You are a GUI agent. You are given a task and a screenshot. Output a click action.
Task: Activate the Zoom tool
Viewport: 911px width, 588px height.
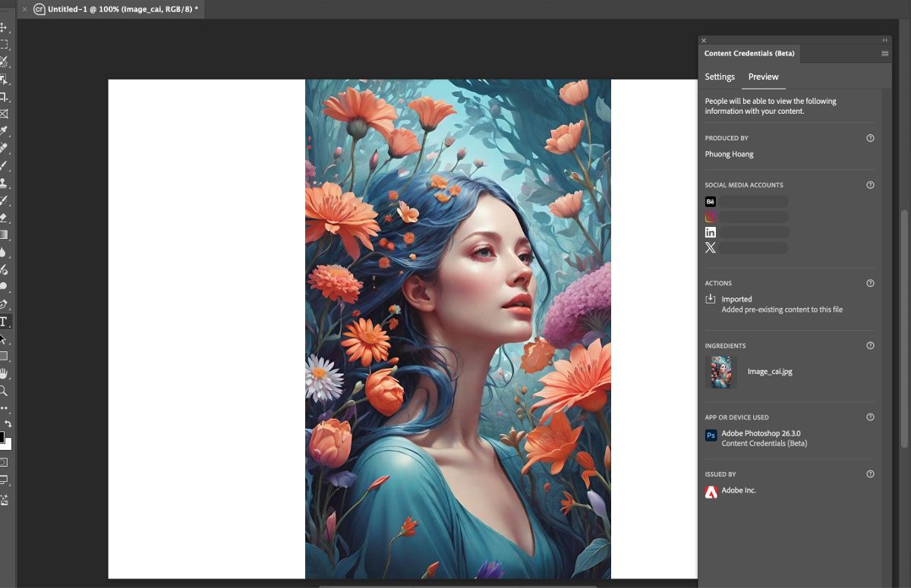[5, 391]
